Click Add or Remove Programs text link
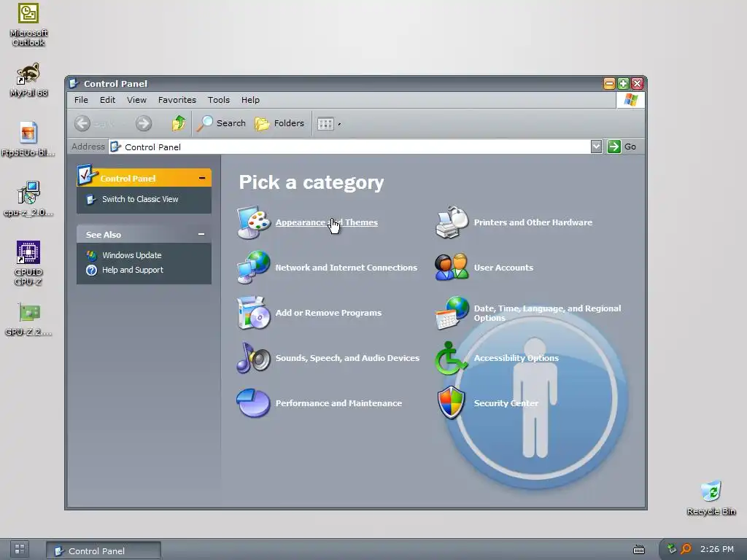 328,313
